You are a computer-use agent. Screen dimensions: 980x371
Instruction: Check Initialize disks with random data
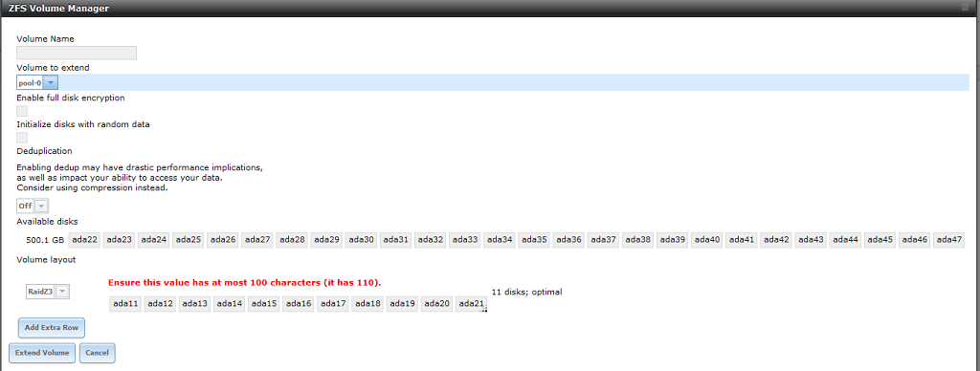coord(22,138)
